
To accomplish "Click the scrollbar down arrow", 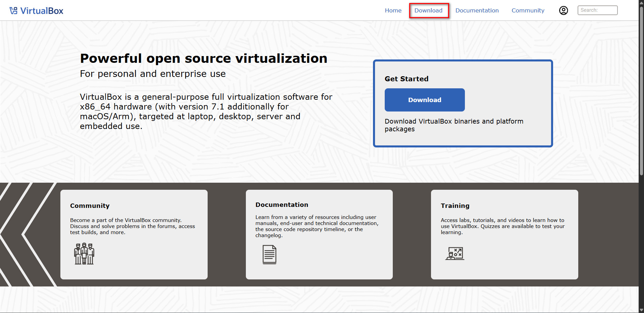I will [641, 310].
